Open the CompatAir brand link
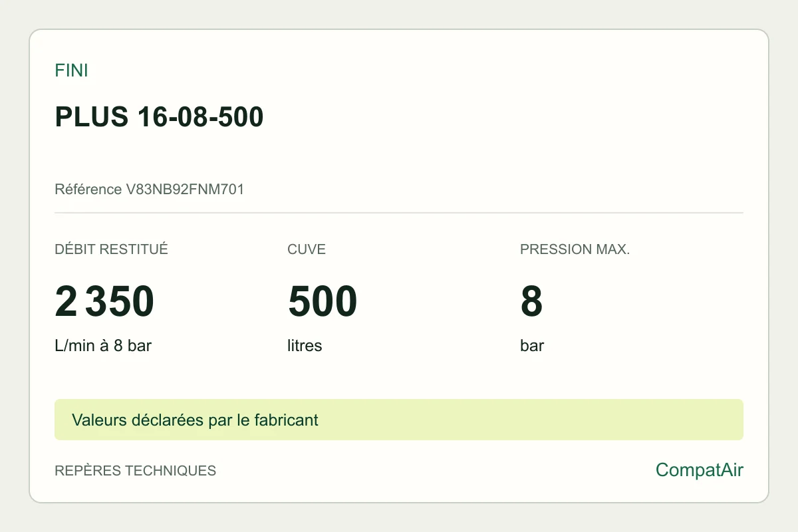798x532 pixels. [x=700, y=470]
